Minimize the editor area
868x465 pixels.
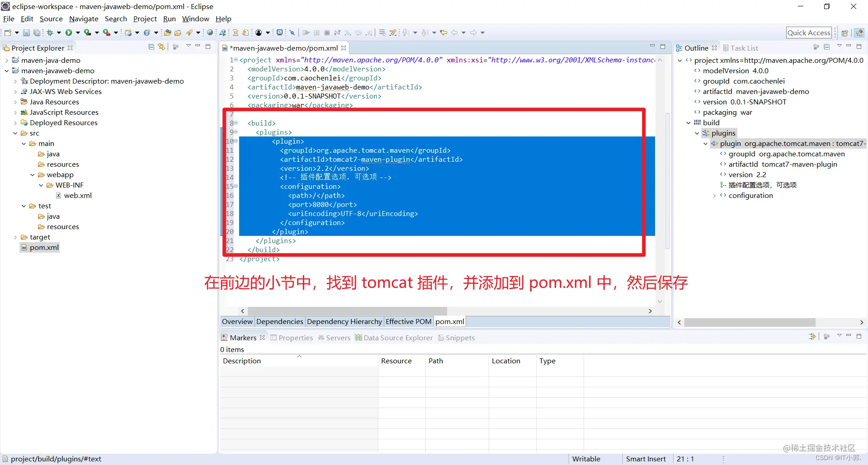click(652, 46)
